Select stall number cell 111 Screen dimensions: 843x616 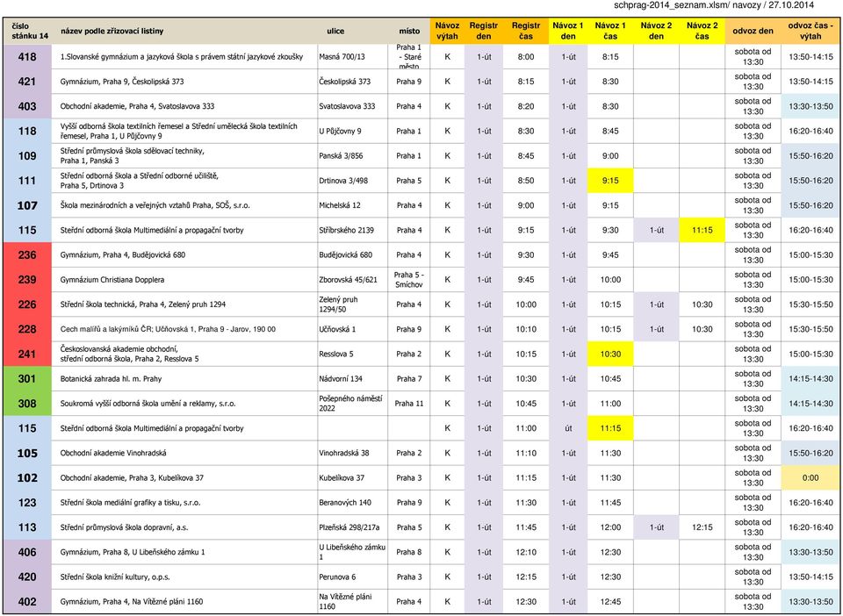(x=27, y=181)
